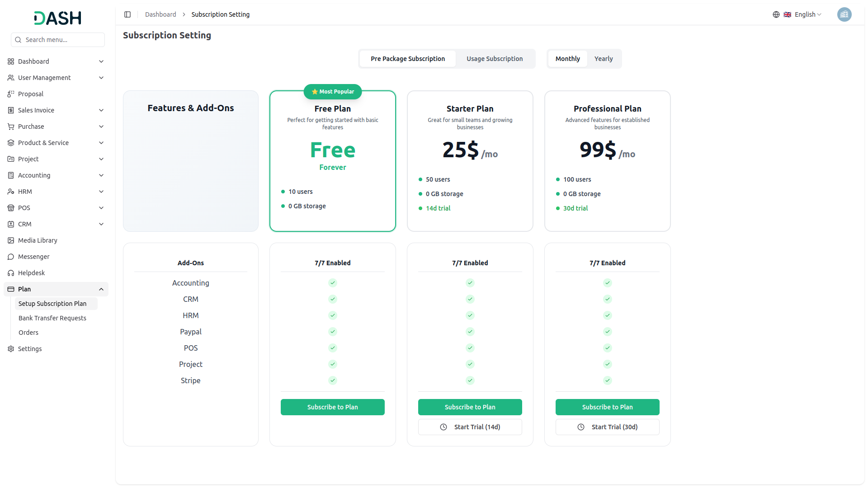Start the 30d trial for Professional Plan
The image size is (868, 488).
[607, 427]
